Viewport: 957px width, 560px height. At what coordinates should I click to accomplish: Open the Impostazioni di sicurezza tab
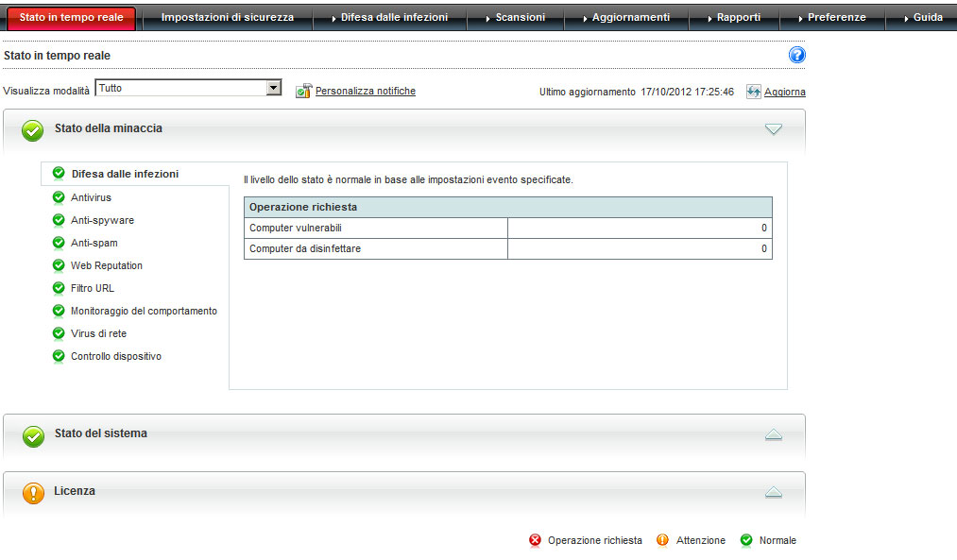click(x=227, y=17)
